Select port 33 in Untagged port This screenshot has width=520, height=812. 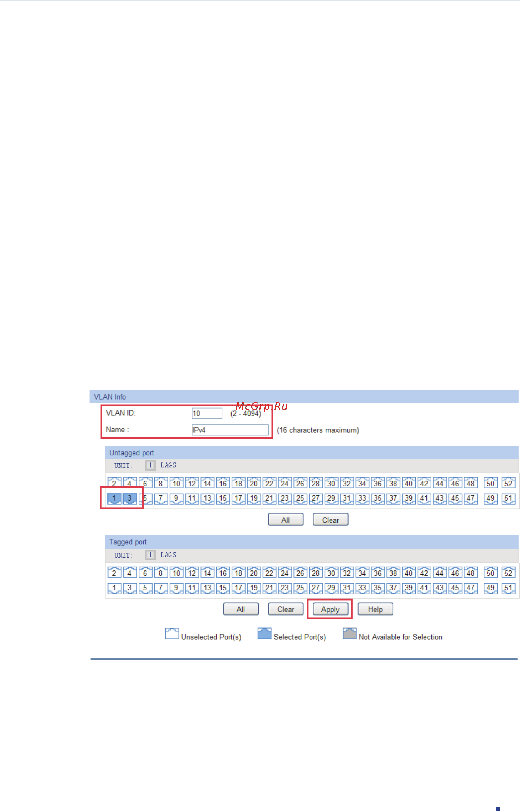click(362, 499)
